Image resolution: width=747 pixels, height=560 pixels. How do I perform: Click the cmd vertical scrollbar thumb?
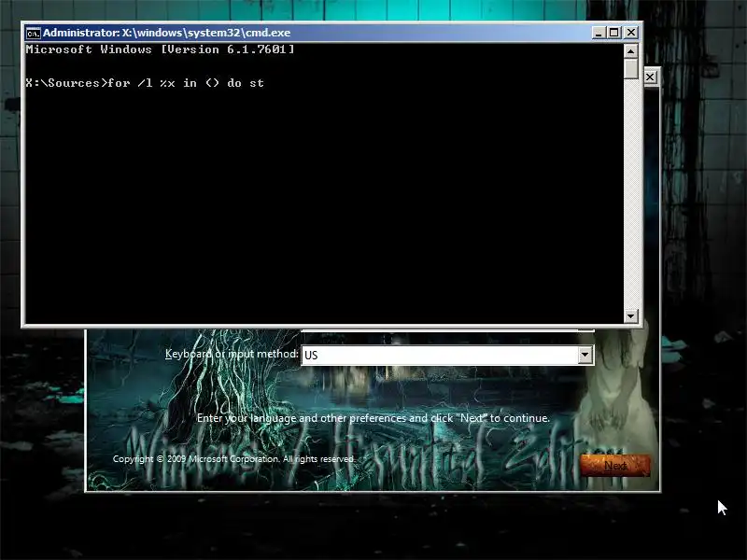[631, 68]
